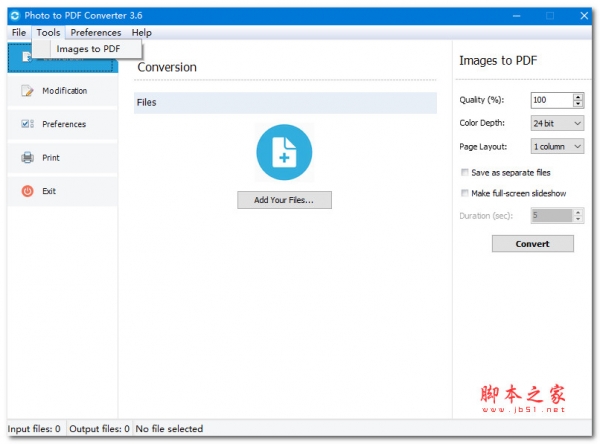600x444 pixels.
Task: Click Exit label in sidebar
Action: coord(49,191)
